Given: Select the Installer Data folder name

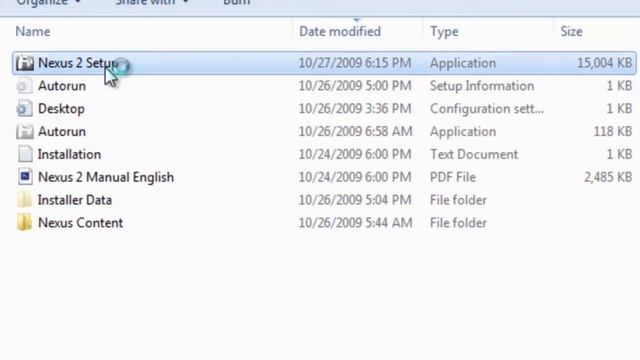Looking at the screenshot, I should point(75,200).
